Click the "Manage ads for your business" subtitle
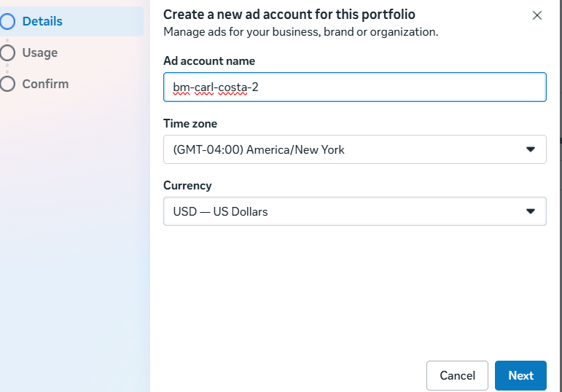The width and height of the screenshot is (562, 392). click(x=300, y=32)
